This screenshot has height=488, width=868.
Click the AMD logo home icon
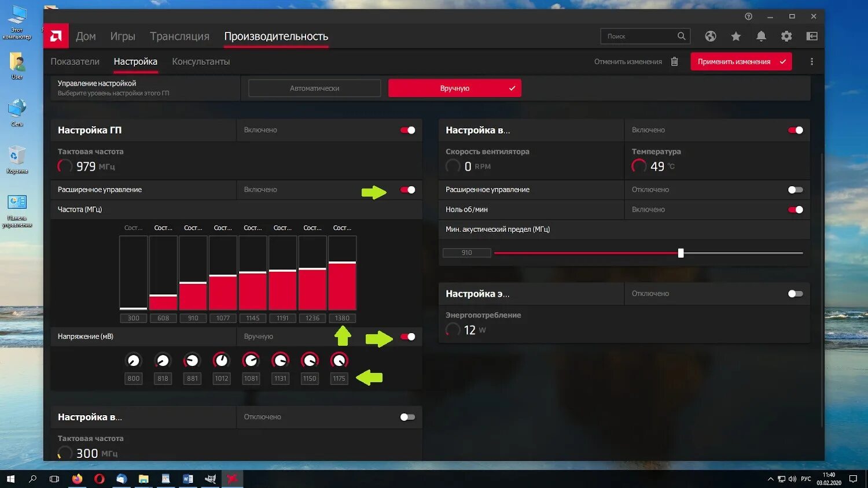click(56, 36)
